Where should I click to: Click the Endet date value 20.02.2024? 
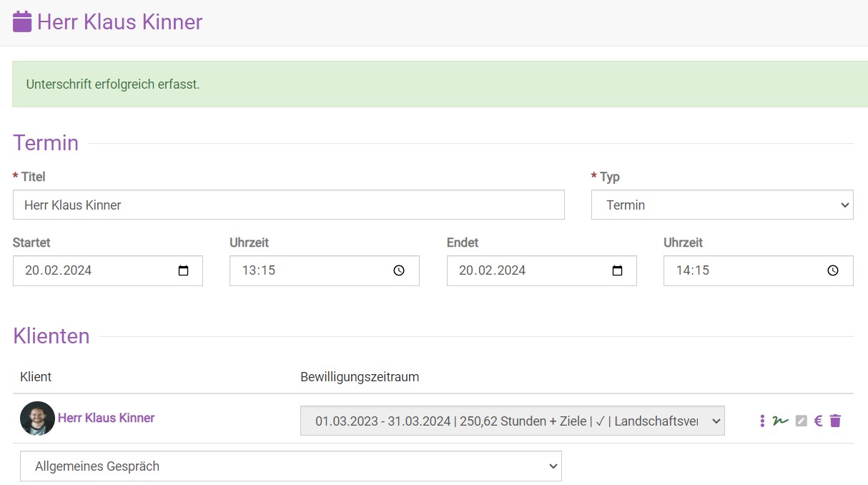[493, 270]
